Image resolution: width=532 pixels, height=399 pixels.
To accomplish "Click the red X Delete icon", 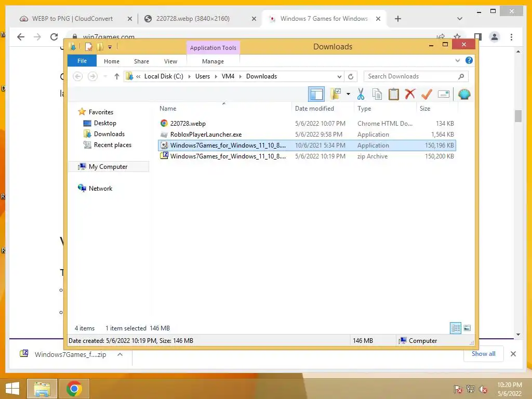I will (x=410, y=94).
